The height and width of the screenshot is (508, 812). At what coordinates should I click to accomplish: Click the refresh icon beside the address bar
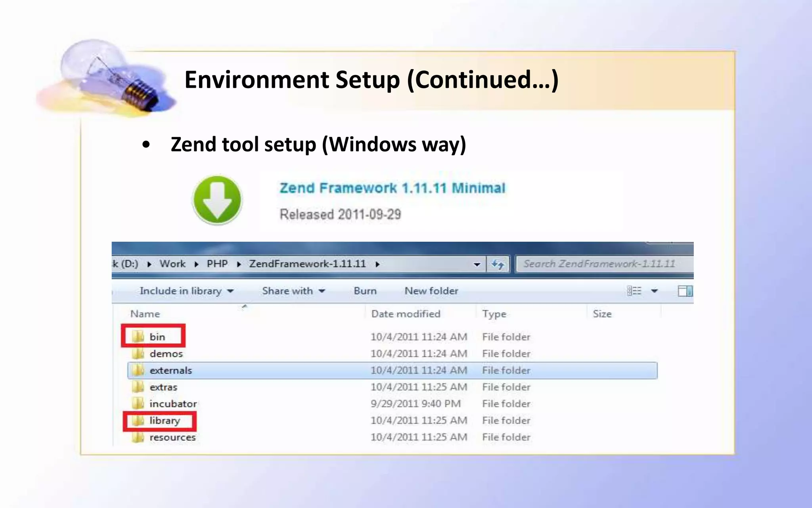[498, 264]
